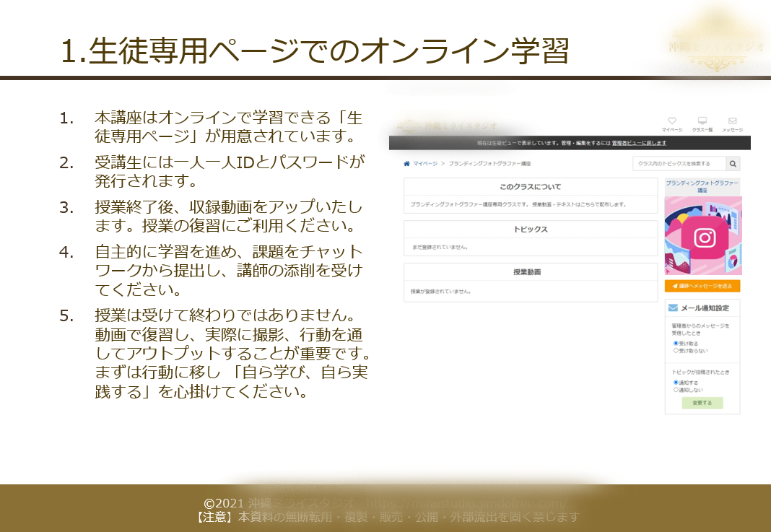The height and width of the screenshot is (532, 771).
Task: Select 通知する radio option
Action: tap(676, 383)
